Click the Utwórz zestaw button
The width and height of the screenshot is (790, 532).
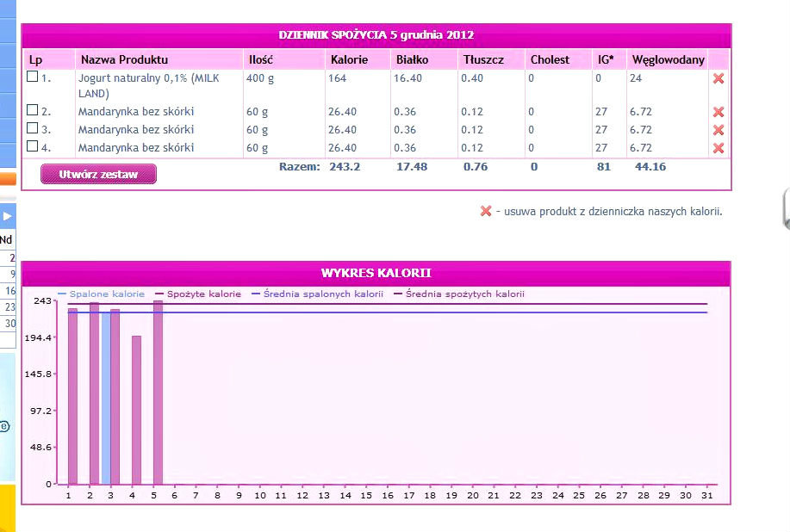(x=98, y=174)
